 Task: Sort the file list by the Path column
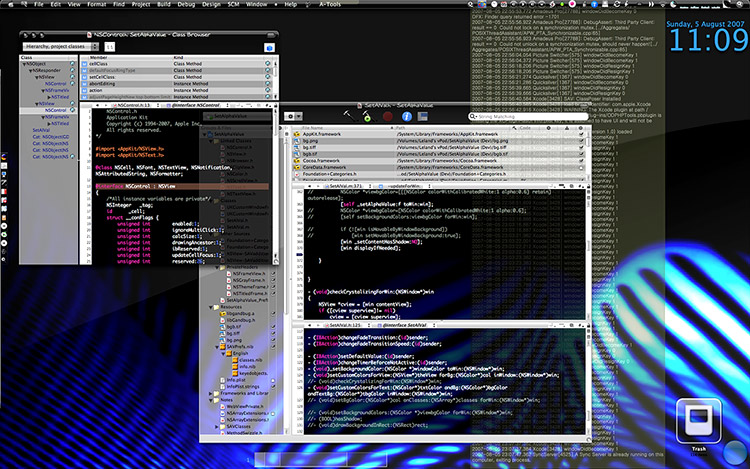452,128
